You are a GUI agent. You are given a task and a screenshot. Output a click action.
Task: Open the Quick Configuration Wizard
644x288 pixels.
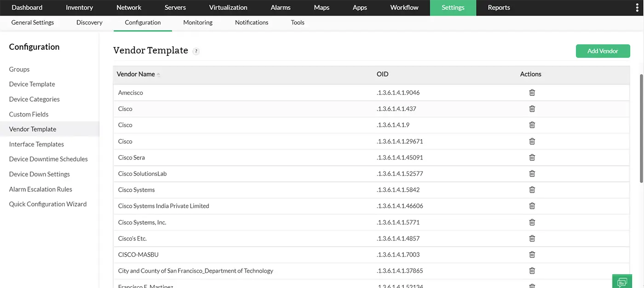pos(48,204)
